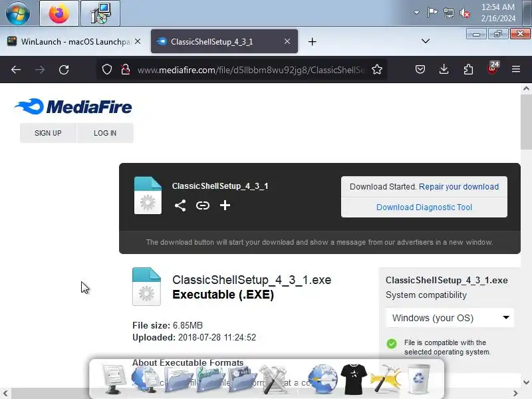Open the installer setup taskbar icon
Screen dimensions: 532x399
(100, 13)
